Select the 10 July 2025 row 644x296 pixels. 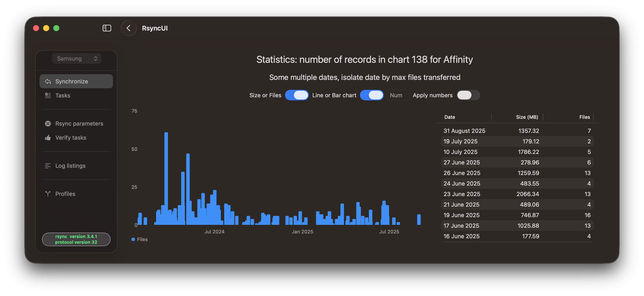517,152
